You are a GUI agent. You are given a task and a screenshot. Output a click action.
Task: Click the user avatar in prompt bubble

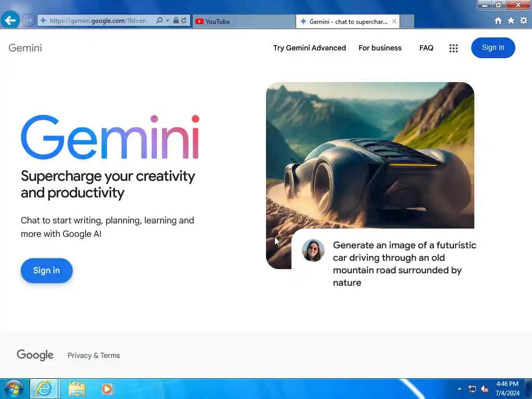tap(313, 250)
